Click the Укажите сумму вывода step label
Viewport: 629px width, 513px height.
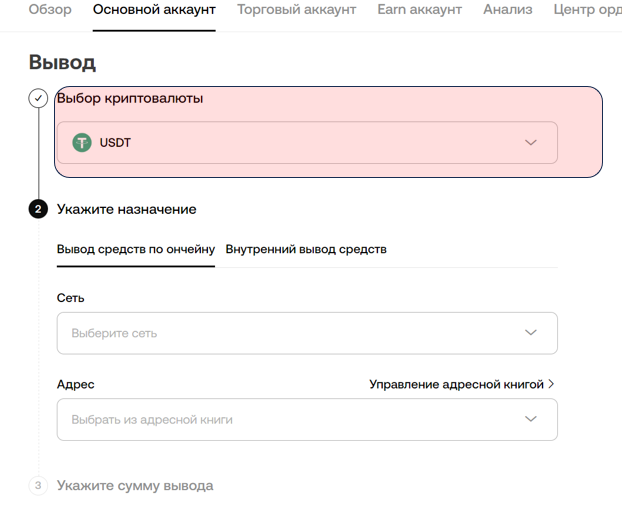tap(135, 486)
